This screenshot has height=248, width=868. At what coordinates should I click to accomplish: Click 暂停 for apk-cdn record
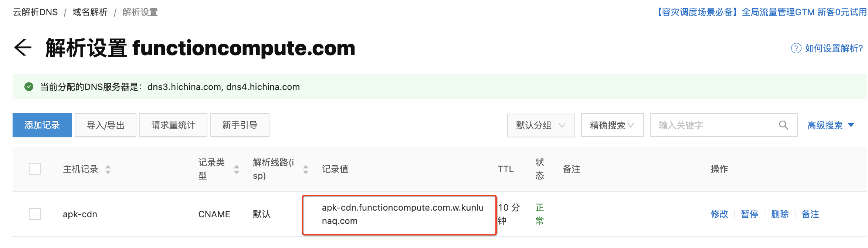click(749, 214)
